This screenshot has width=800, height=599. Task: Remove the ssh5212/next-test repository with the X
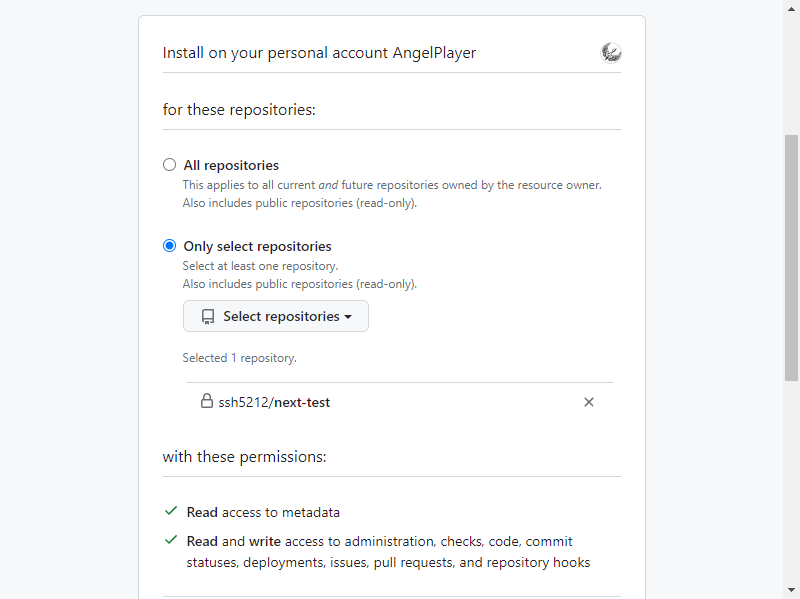point(589,402)
